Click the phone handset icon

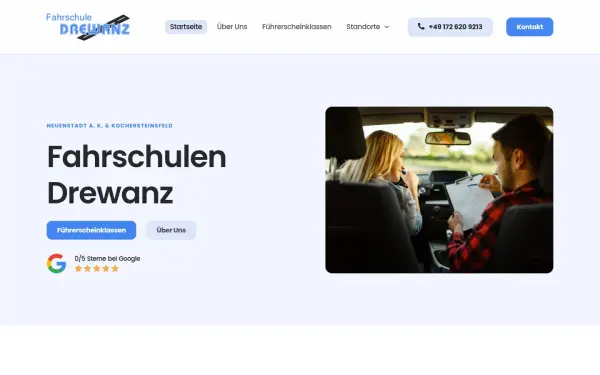(x=421, y=26)
